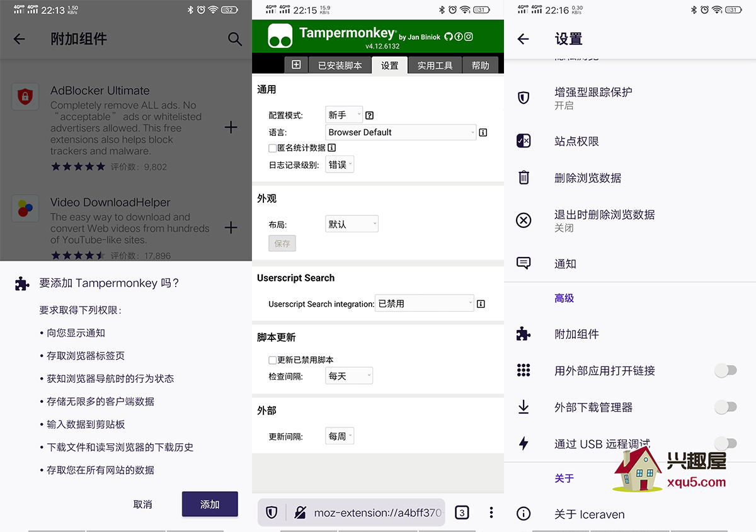Click the help icon beside 配置模式
The height and width of the screenshot is (532, 756).
370,115
